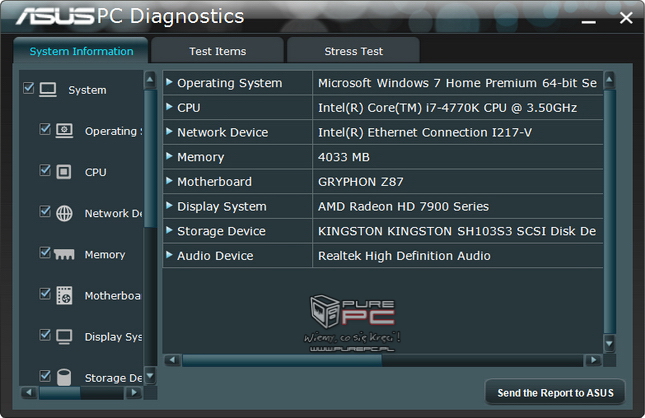Click details table scrollbar up arrow

pos(610,80)
